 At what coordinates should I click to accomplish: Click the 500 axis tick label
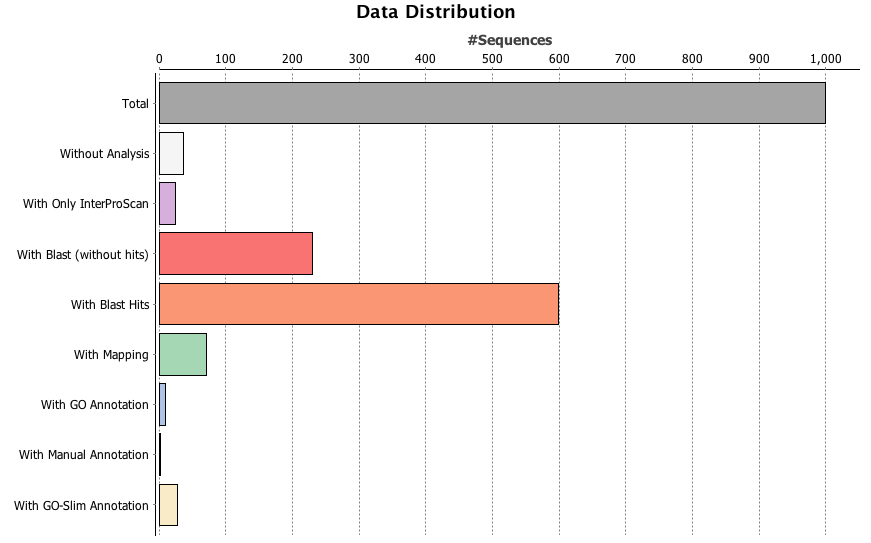pyautogui.click(x=491, y=58)
